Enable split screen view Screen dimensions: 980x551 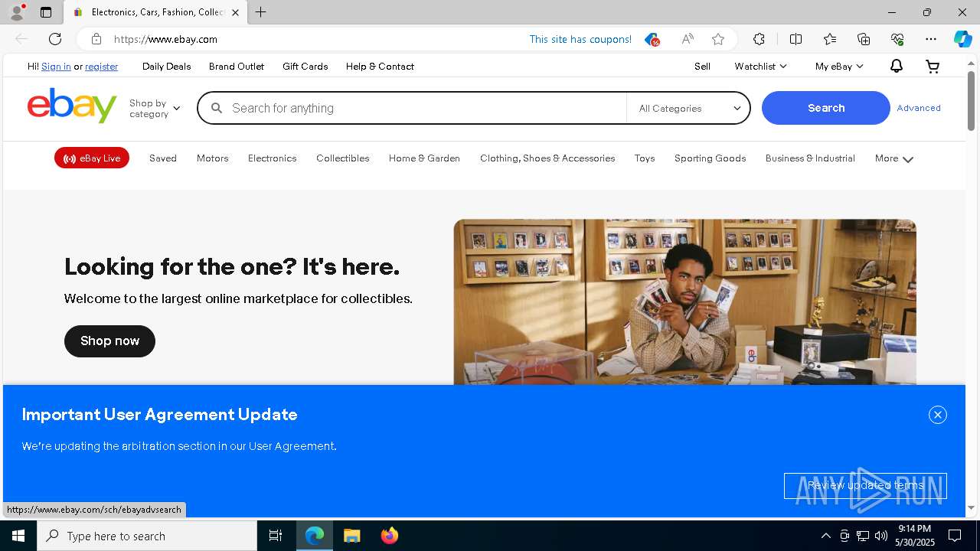tap(795, 39)
